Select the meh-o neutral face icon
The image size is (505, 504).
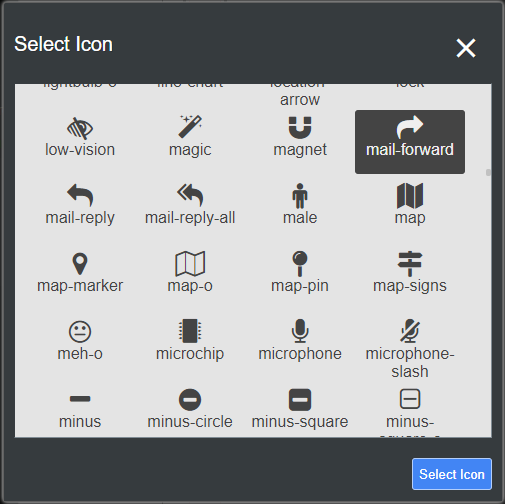click(80, 332)
